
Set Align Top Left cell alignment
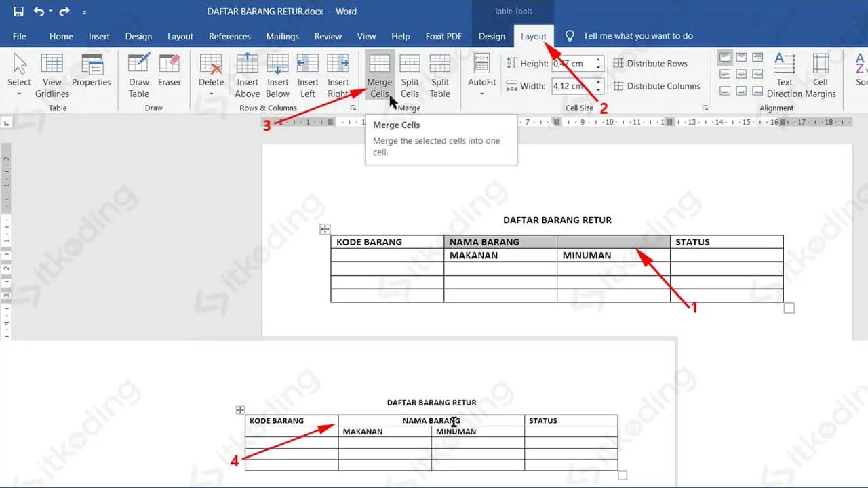click(725, 58)
